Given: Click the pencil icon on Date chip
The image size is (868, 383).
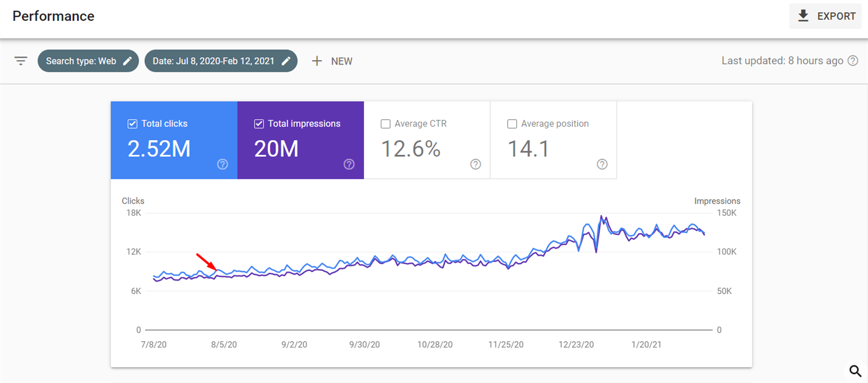Looking at the screenshot, I should (287, 61).
